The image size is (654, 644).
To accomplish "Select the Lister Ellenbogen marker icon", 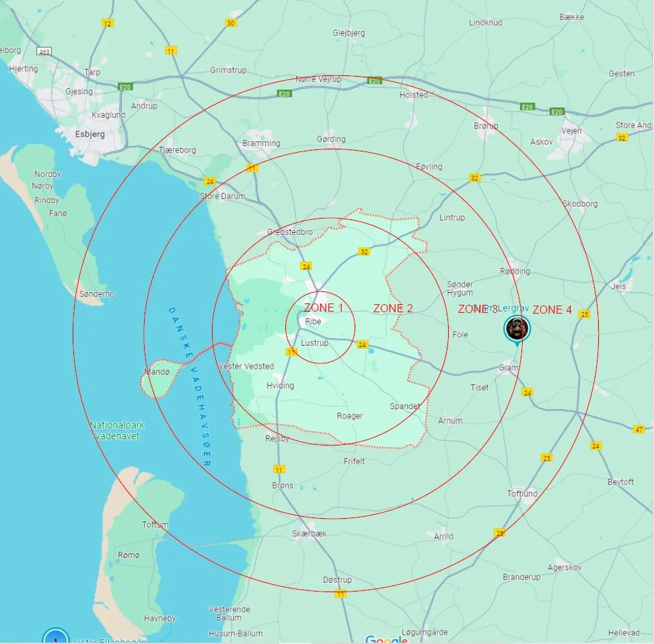I will pos(55,637).
